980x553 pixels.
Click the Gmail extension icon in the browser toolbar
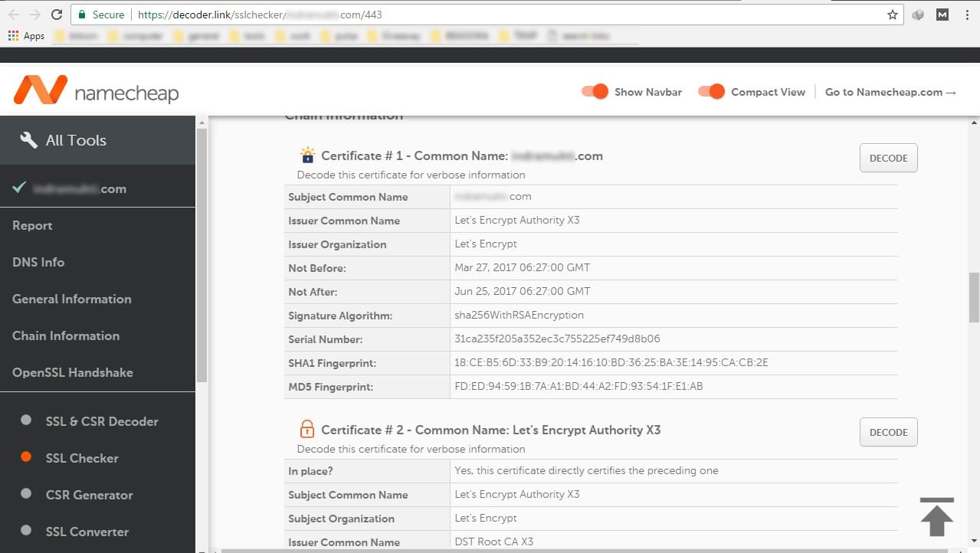click(942, 14)
